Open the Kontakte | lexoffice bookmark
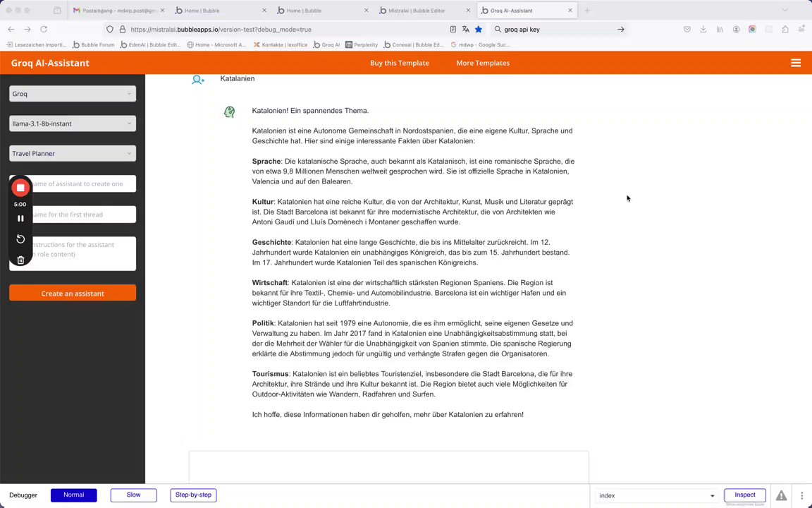This screenshot has width=812, height=508. [280, 44]
